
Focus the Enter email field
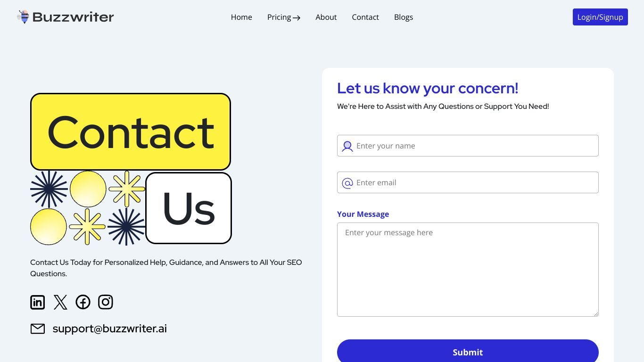468,182
